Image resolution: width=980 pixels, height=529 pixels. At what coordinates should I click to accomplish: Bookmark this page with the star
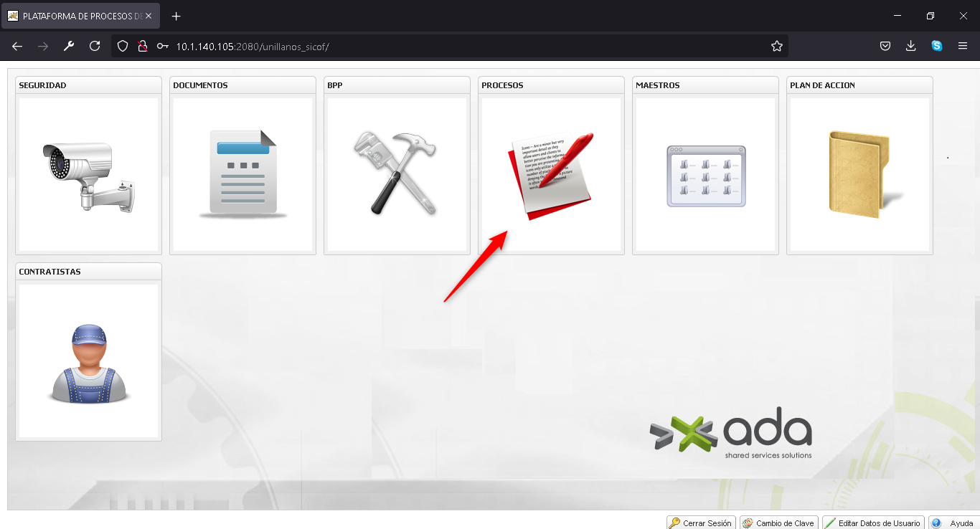point(777,46)
